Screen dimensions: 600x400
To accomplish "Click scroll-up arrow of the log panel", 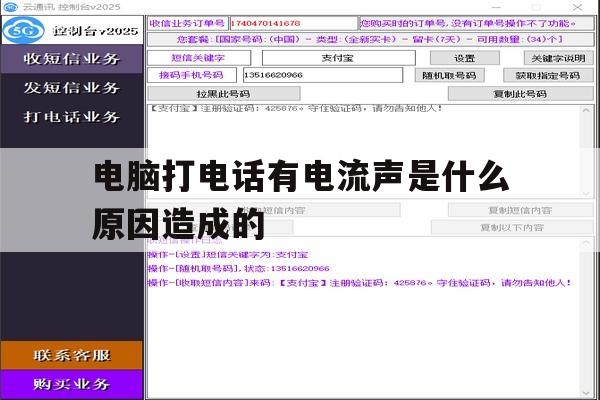I will 586,243.
